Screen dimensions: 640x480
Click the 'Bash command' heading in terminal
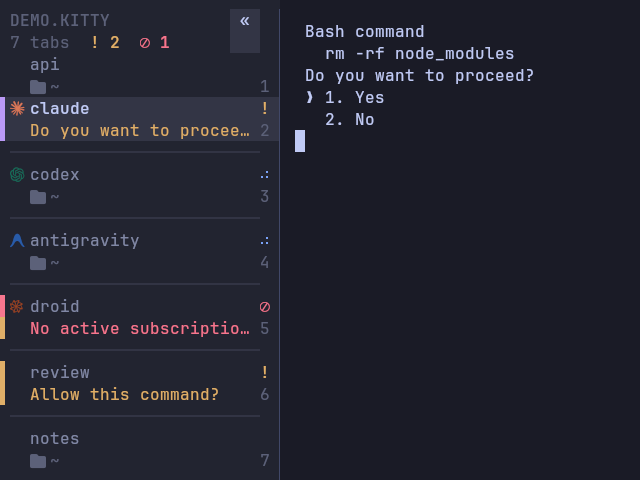click(364, 31)
